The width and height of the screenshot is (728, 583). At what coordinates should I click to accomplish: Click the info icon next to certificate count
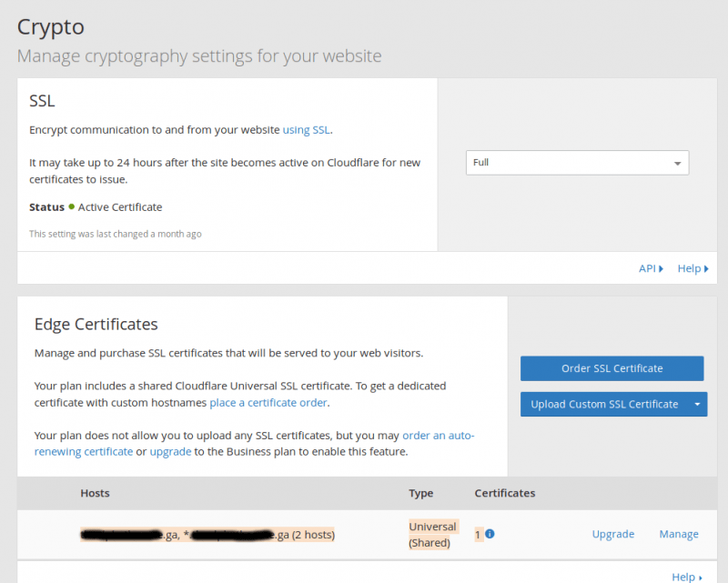[x=490, y=534]
